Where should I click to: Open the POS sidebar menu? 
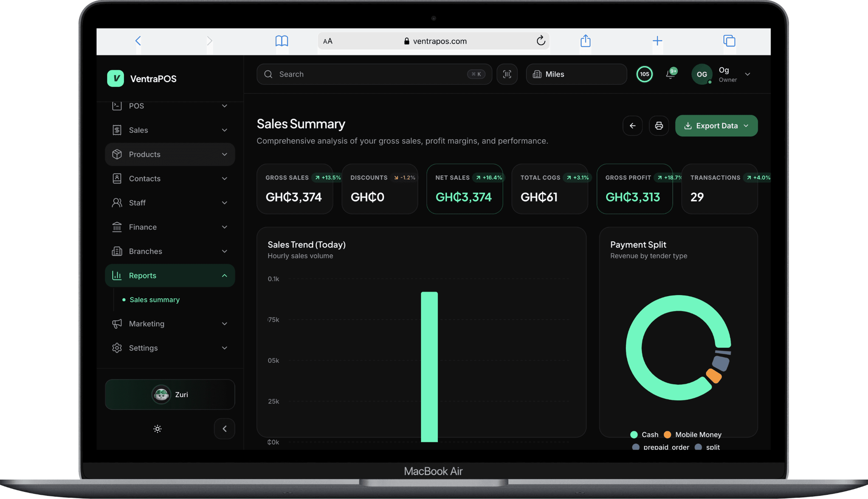(170, 106)
